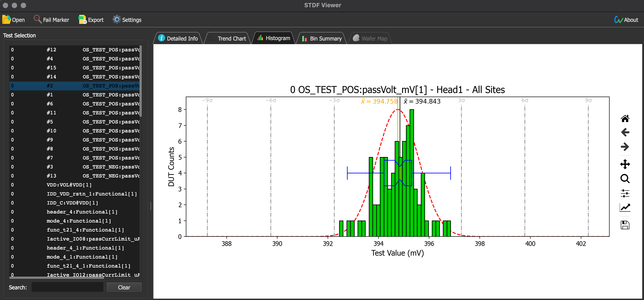
Task: Click back arrow to previous plot view
Action: point(625,132)
